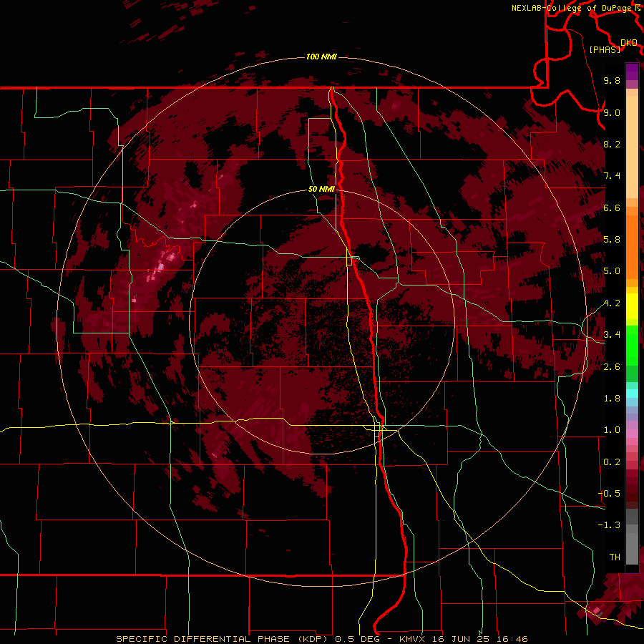Click the 4.2 color scale value
The image size is (644, 644).
(612, 303)
